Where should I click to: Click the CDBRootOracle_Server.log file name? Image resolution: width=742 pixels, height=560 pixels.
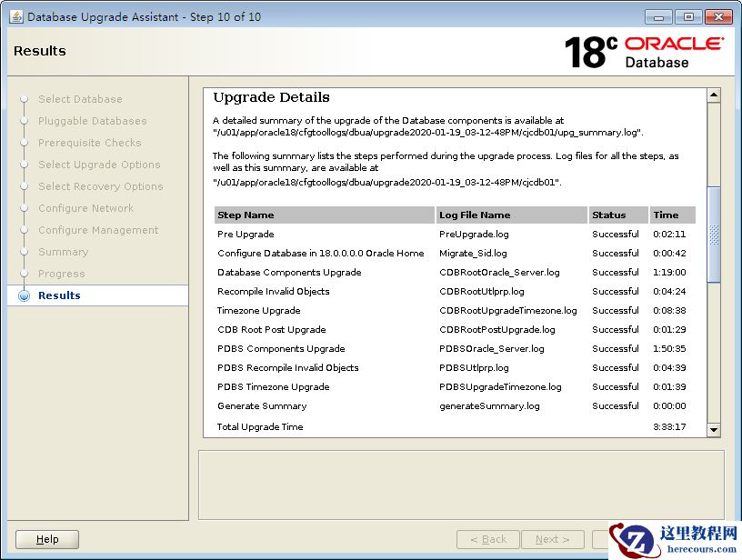(x=500, y=273)
